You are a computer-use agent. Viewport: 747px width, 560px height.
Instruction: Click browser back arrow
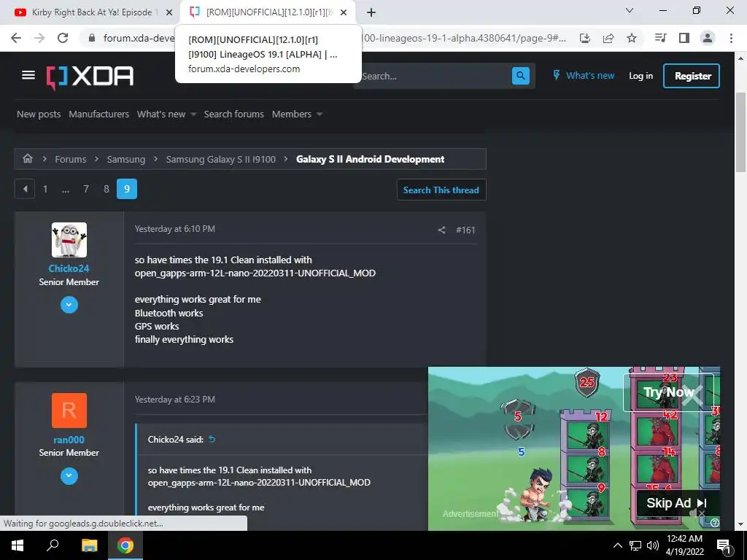(x=16, y=38)
